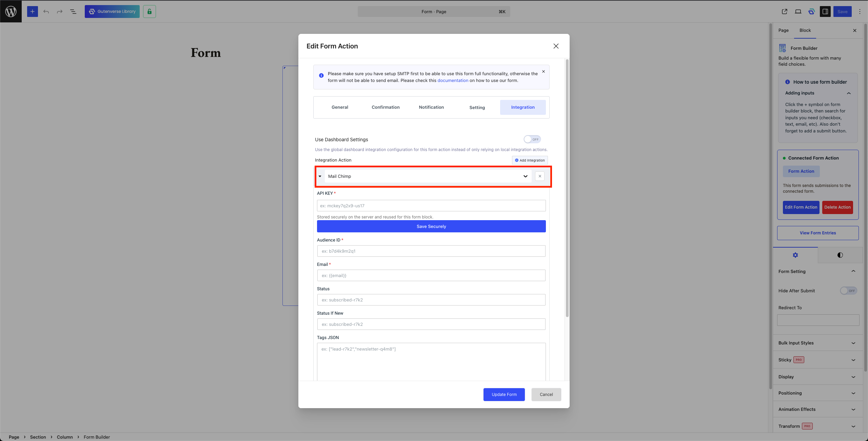Open the Form · Page command bar
The width and height of the screenshot is (868, 441).
(x=434, y=12)
